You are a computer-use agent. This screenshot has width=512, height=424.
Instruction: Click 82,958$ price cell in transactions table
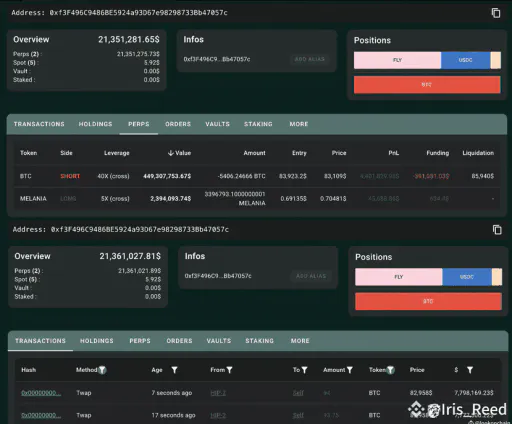point(421,393)
